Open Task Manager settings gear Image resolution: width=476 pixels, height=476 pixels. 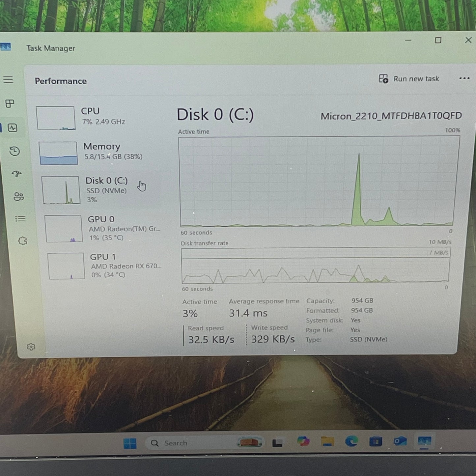31,347
